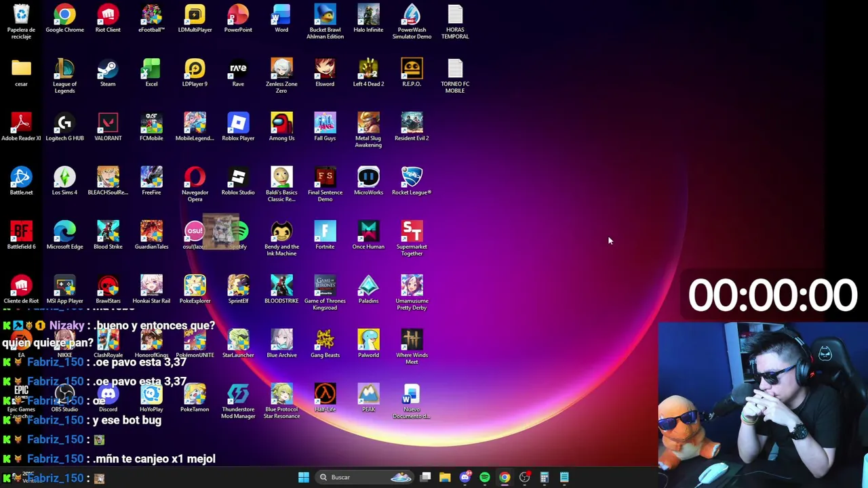Select the Resident Evil 2 icon
Screen dimensions: 868x488
(x=412, y=127)
